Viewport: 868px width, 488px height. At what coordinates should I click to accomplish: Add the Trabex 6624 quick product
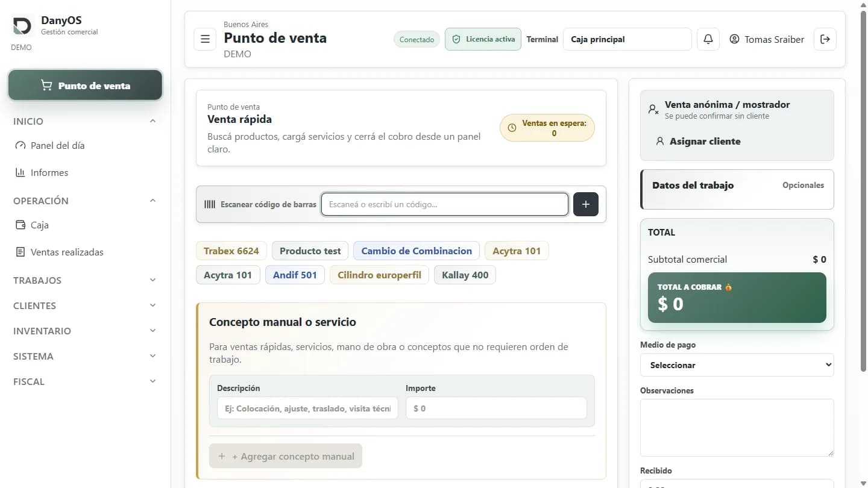coord(231,251)
